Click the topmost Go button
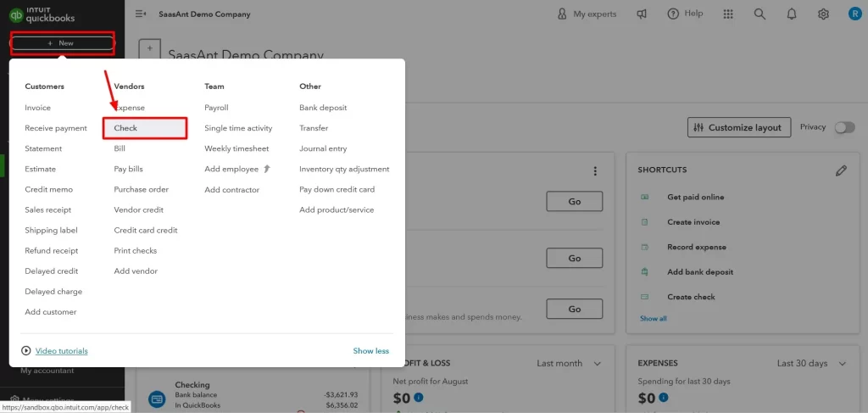The height and width of the screenshot is (413, 868). (575, 202)
